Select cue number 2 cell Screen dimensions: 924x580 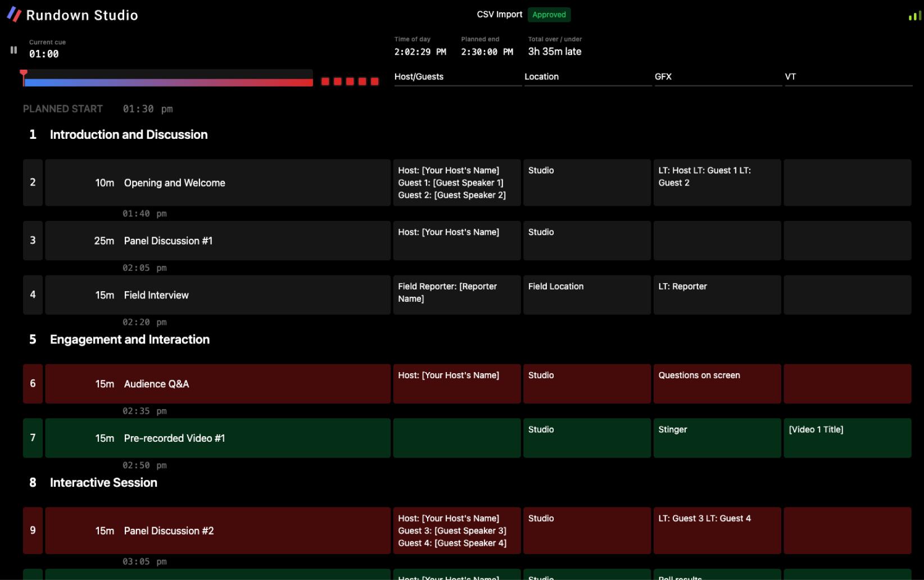coord(33,183)
